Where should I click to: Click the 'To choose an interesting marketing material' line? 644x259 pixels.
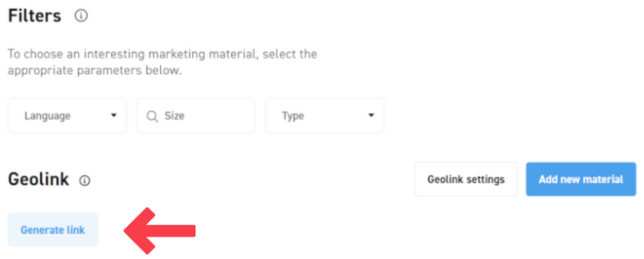162,54
